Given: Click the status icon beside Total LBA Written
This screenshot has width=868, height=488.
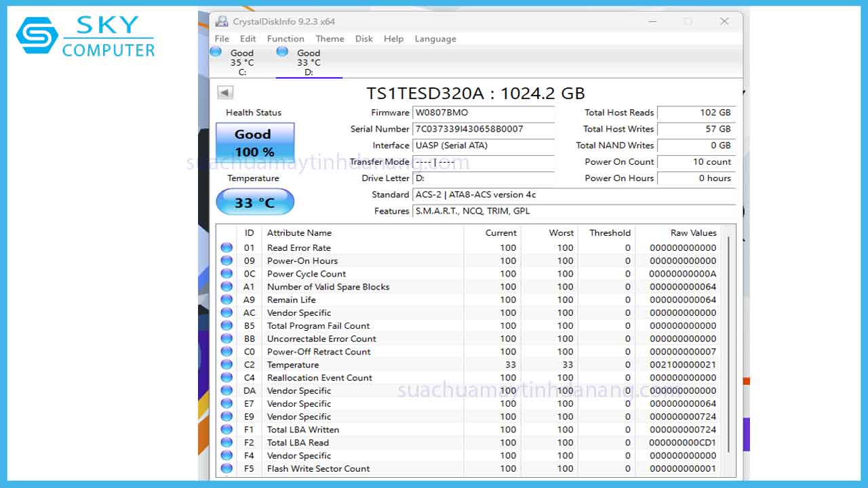Looking at the screenshot, I should [226, 430].
